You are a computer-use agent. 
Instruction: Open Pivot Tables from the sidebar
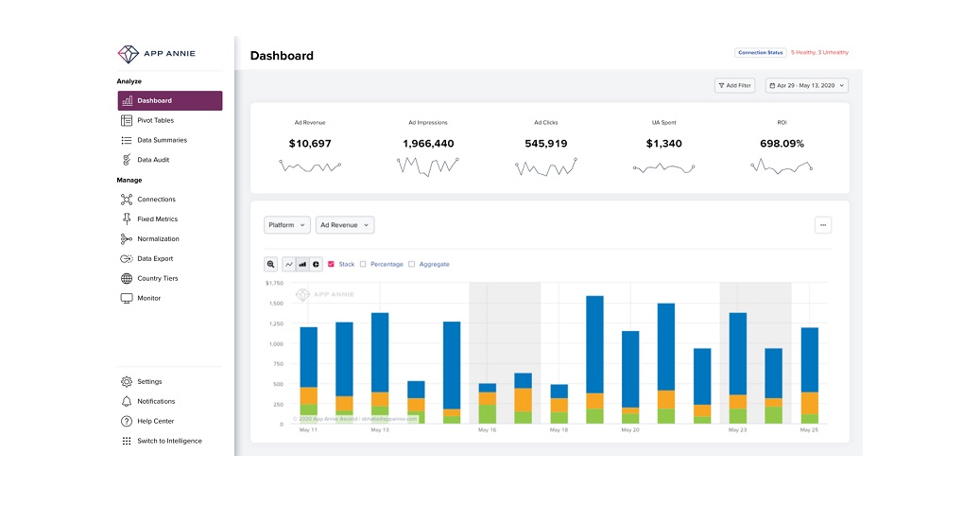coord(155,120)
